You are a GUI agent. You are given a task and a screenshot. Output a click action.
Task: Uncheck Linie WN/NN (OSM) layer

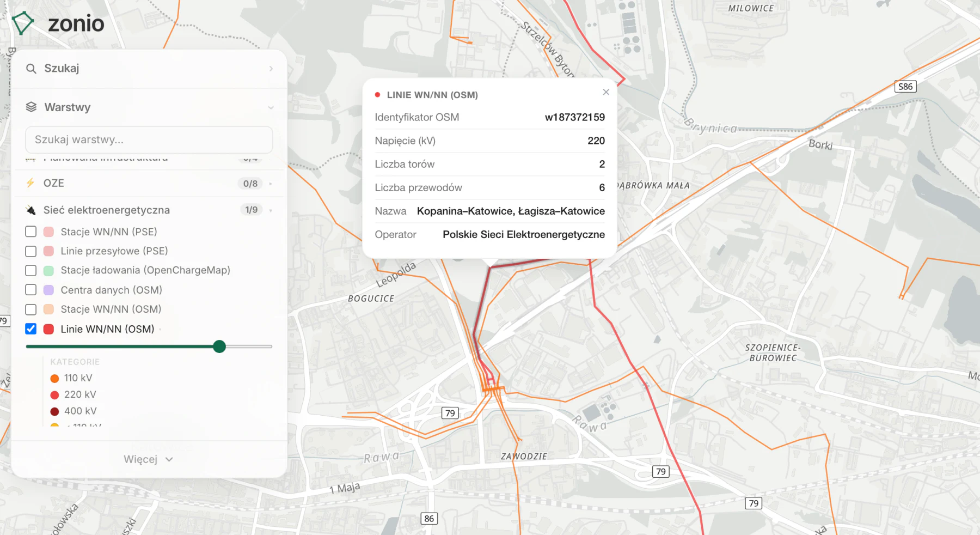(x=31, y=329)
